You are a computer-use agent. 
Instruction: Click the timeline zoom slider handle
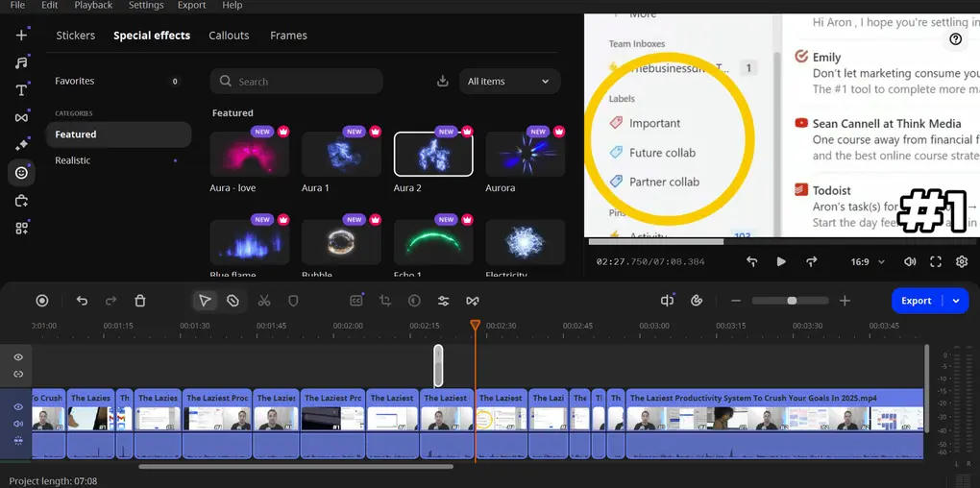click(x=792, y=301)
